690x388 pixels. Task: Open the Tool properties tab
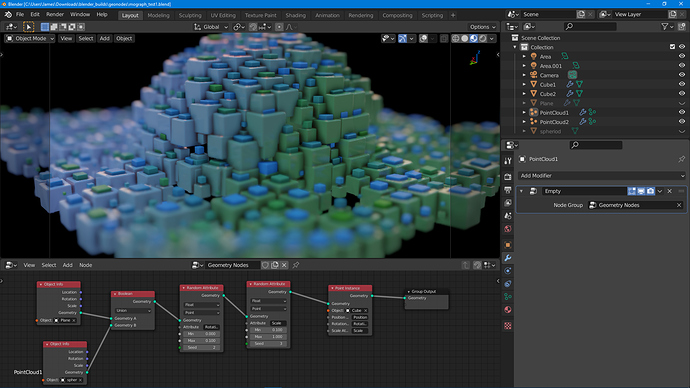[x=508, y=161]
